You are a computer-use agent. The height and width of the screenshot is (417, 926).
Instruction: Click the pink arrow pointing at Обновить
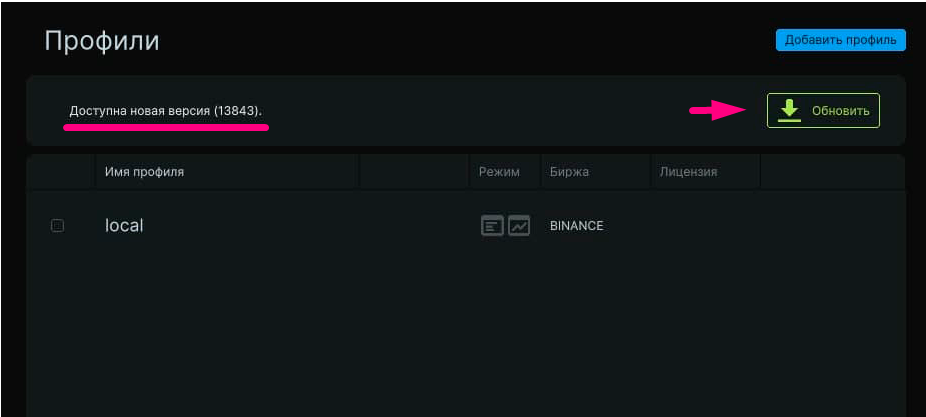point(719,110)
